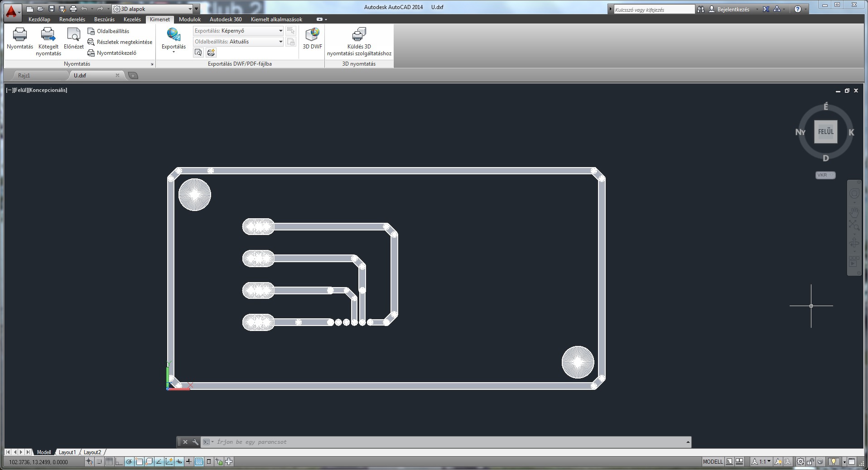Open Oldalbeállítás page setup manager
The image size is (868, 470).
(109, 31)
